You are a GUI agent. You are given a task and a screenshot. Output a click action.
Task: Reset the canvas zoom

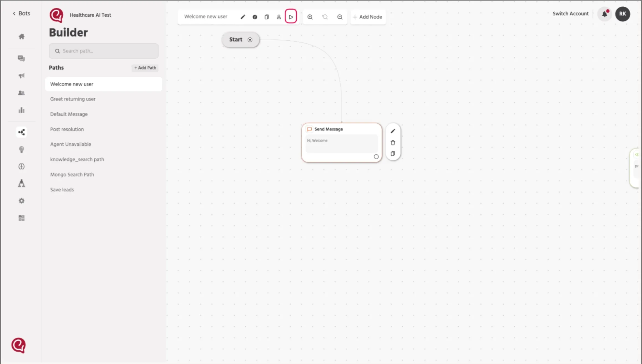[325, 17]
